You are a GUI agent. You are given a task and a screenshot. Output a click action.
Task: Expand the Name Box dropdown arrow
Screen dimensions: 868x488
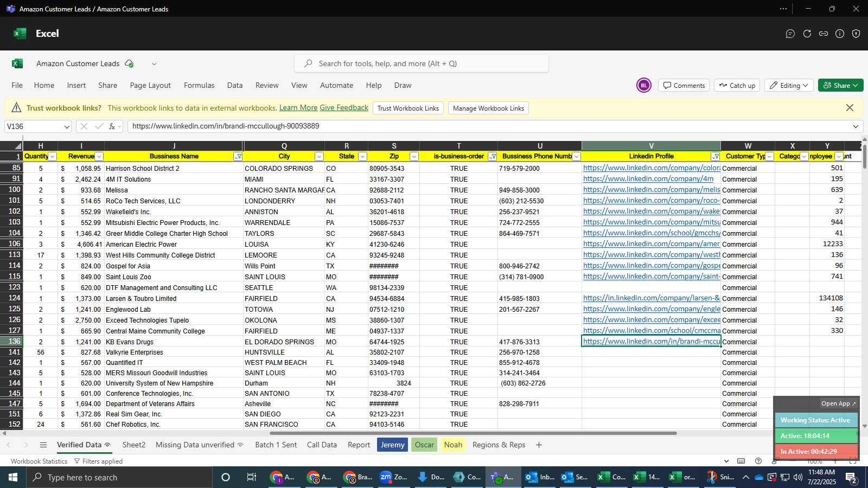tap(67, 127)
